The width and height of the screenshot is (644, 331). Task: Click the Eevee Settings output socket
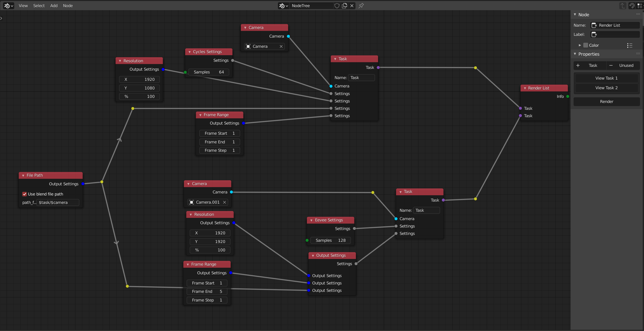click(354, 229)
